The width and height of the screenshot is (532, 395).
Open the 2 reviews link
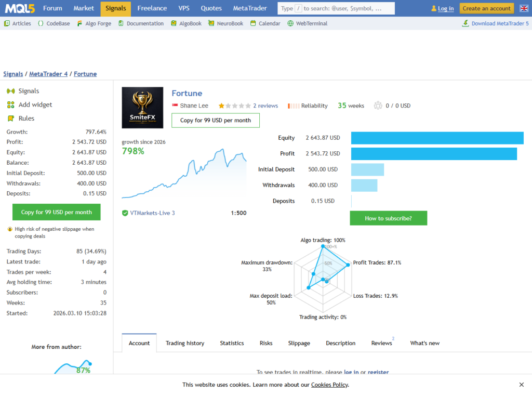(265, 106)
